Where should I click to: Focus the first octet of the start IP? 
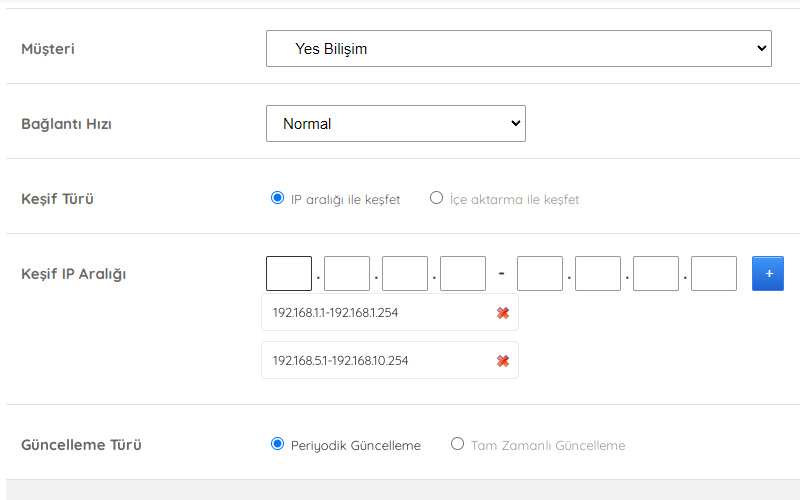pyautogui.click(x=289, y=273)
